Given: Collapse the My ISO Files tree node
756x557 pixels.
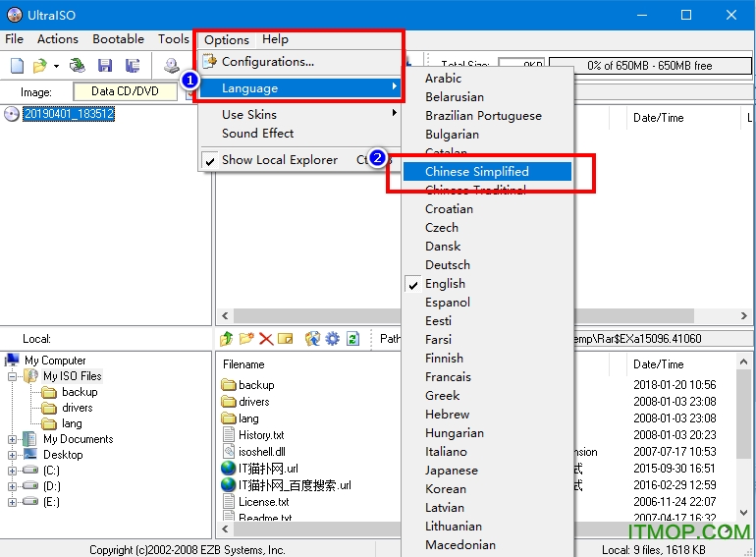Looking at the screenshot, I should pyautogui.click(x=13, y=376).
